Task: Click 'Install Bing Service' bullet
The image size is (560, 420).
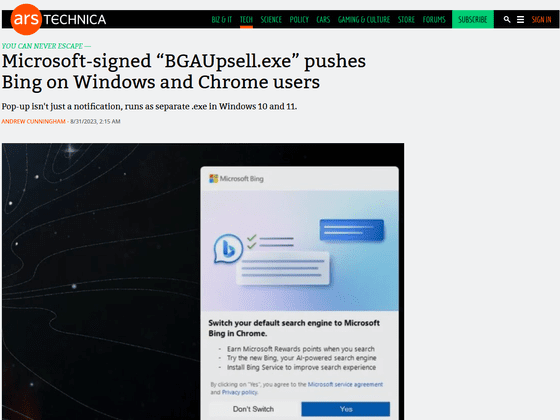Action: click(301, 367)
